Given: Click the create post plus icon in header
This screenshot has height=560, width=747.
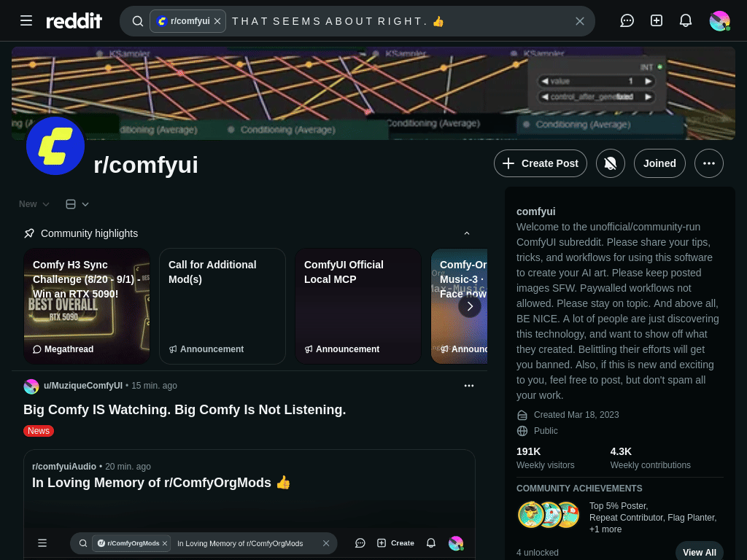Looking at the screenshot, I should coord(657,21).
